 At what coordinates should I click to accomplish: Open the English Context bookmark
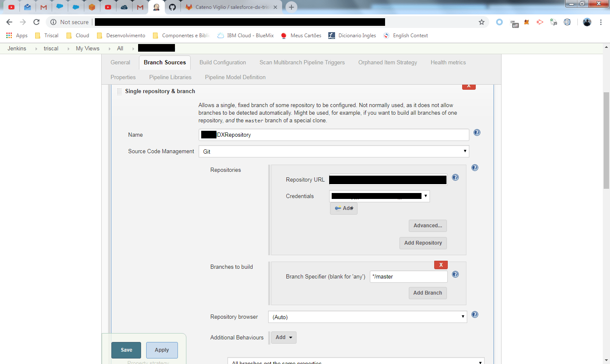(406, 36)
